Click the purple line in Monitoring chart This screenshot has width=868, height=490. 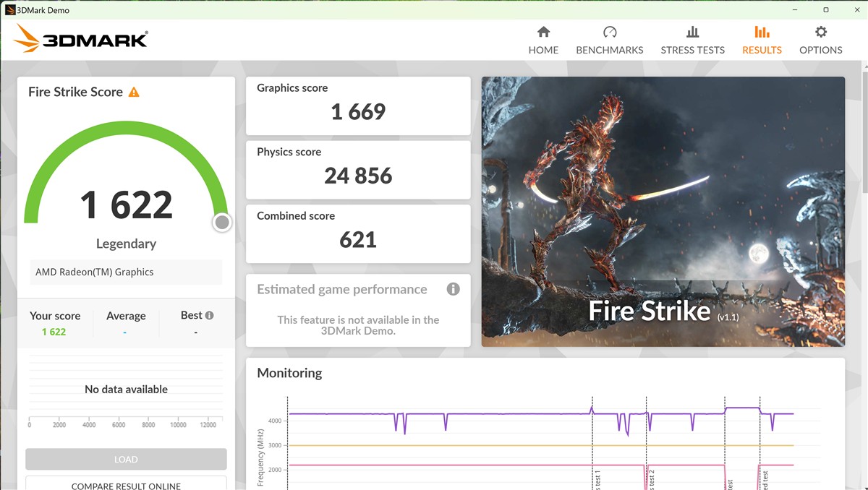506,414
